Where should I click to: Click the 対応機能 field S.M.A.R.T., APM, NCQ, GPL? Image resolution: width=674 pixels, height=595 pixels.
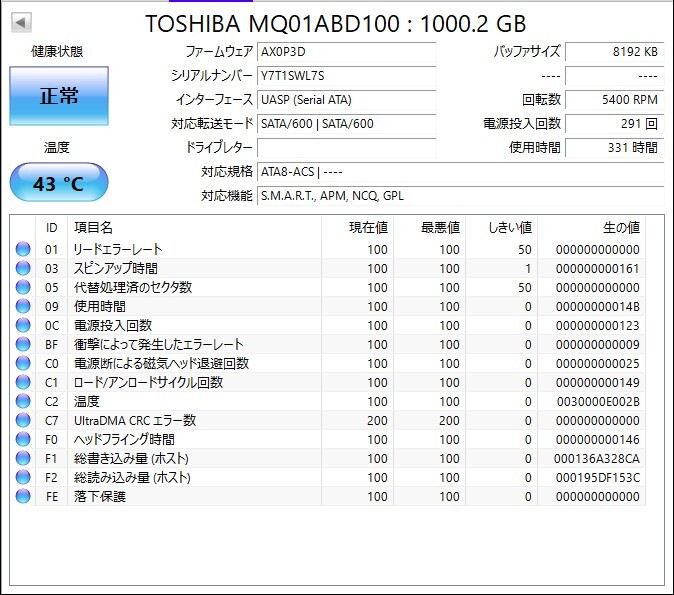pyautogui.click(x=460, y=196)
